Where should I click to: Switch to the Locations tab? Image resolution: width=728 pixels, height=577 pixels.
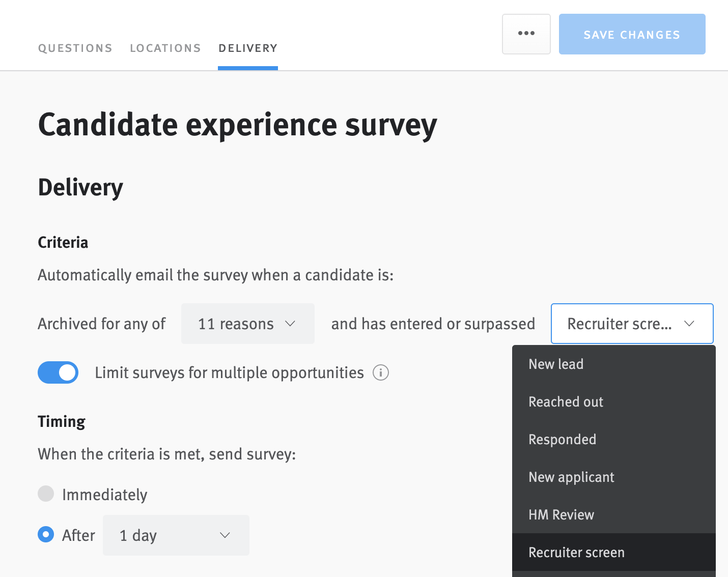(x=165, y=48)
